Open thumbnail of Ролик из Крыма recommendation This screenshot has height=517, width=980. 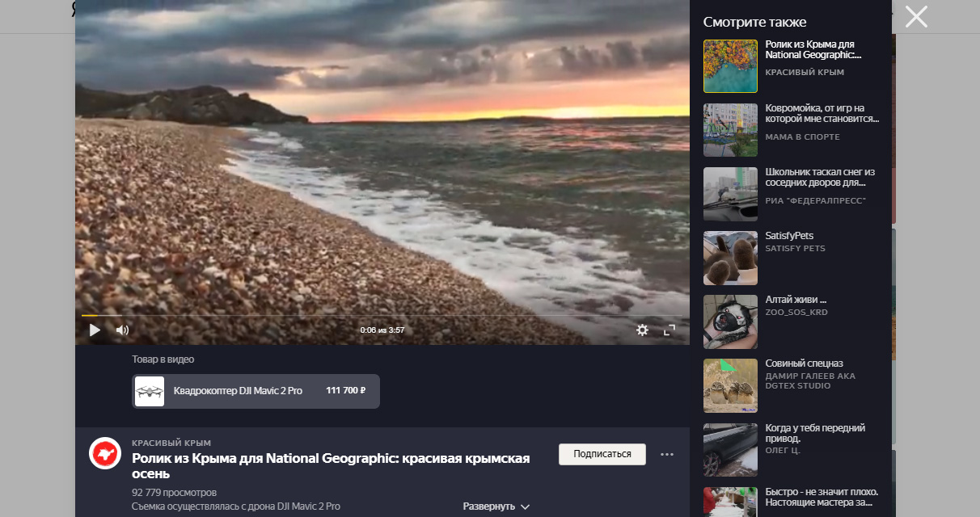[730, 66]
